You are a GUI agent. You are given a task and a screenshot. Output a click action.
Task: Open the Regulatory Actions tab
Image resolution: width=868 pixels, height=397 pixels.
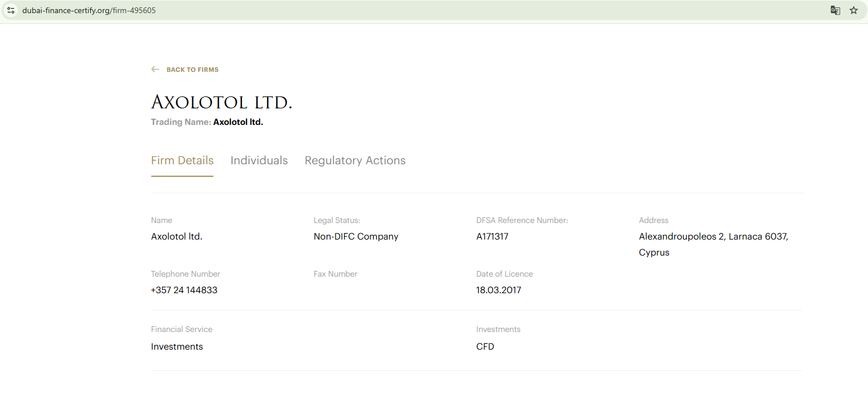click(355, 161)
